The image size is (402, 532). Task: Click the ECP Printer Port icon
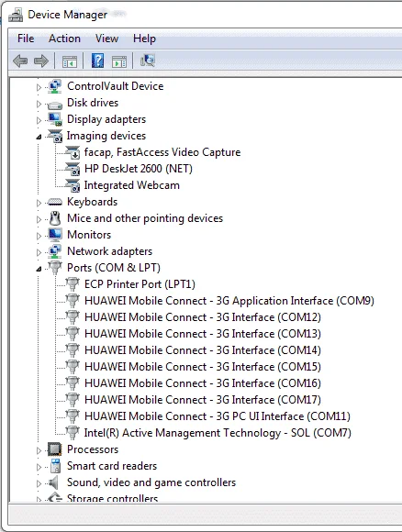tap(73, 284)
